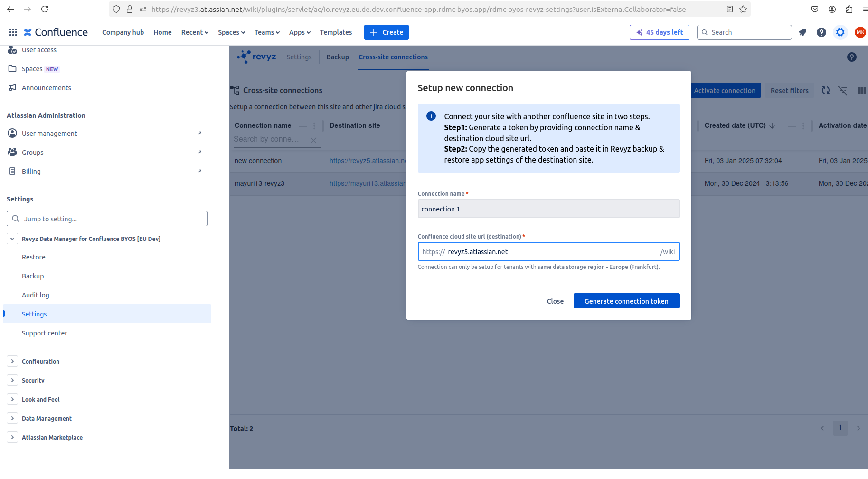Click the clear filters icon
This screenshot has height=479, width=868.
[x=843, y=90]
